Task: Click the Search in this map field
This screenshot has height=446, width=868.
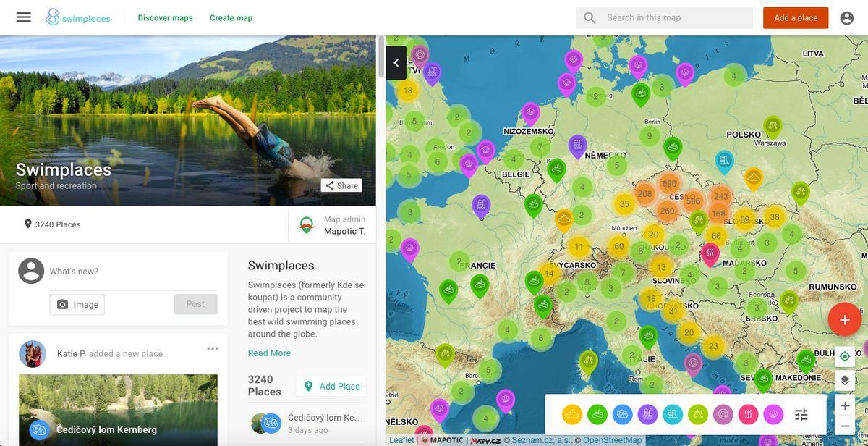Action: tap(676, 18)
